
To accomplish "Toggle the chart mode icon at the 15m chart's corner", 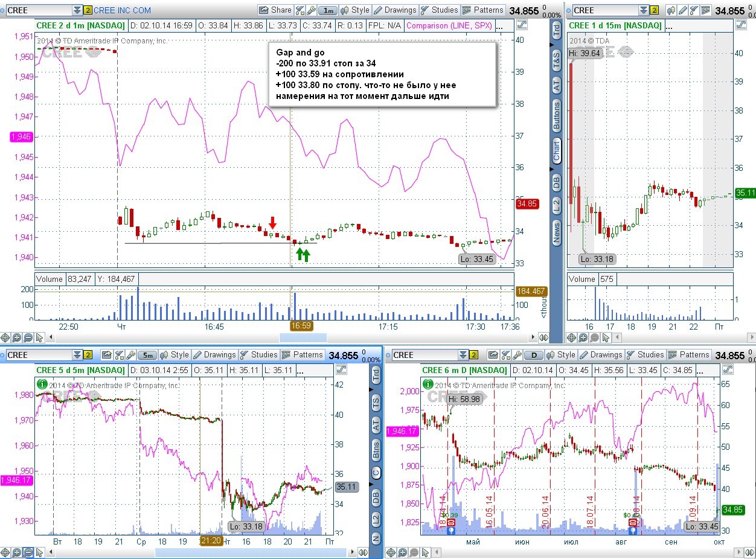I will (741, 25).
